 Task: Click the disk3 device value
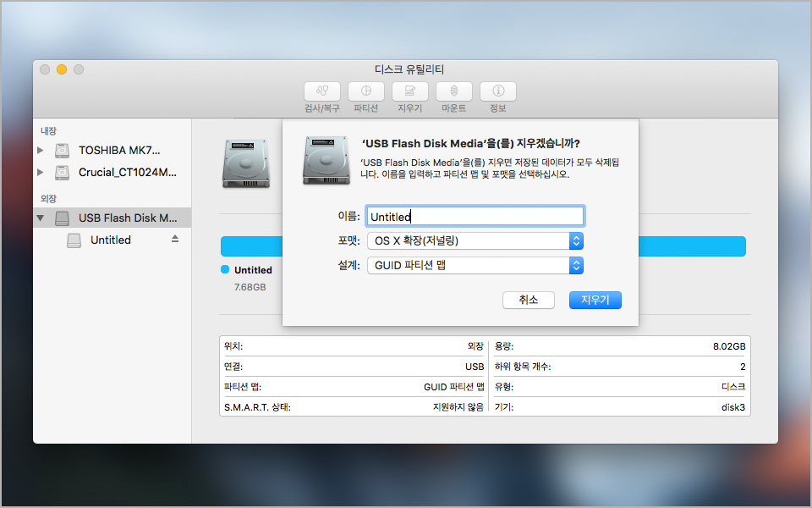[733, 407]
